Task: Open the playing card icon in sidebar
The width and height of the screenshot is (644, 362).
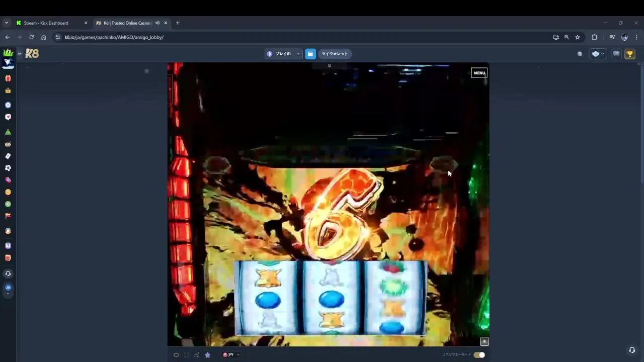Action: [8, 156]
